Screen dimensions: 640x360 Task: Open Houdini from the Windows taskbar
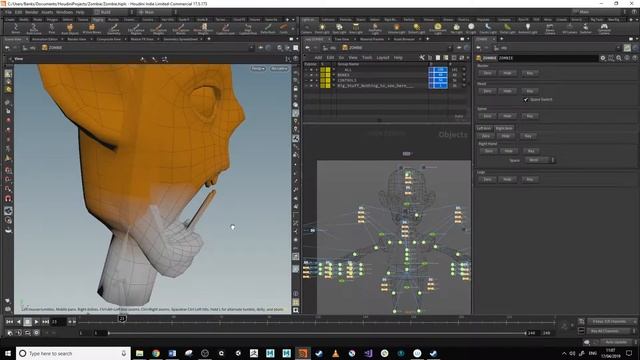click(302, 353)
